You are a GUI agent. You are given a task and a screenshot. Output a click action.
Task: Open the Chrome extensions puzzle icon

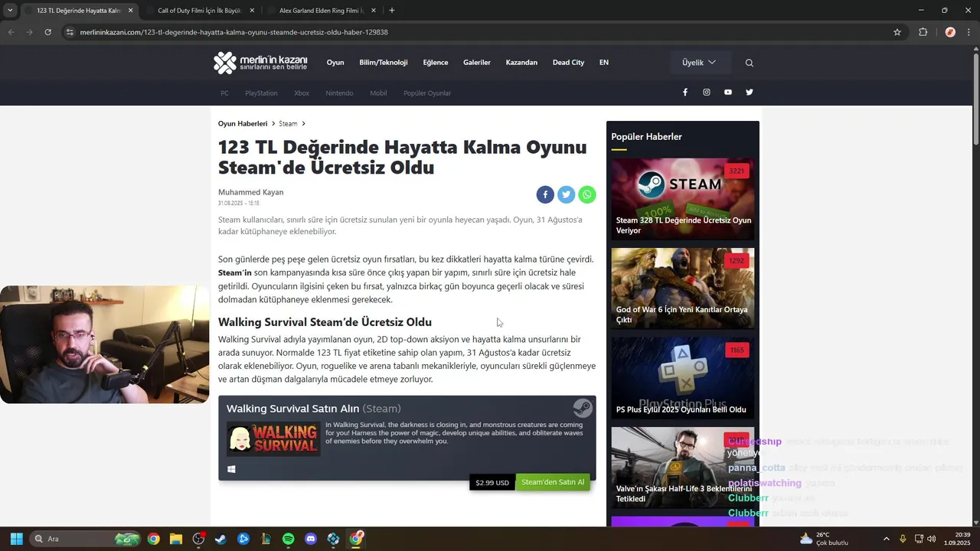tap(923, 32)
